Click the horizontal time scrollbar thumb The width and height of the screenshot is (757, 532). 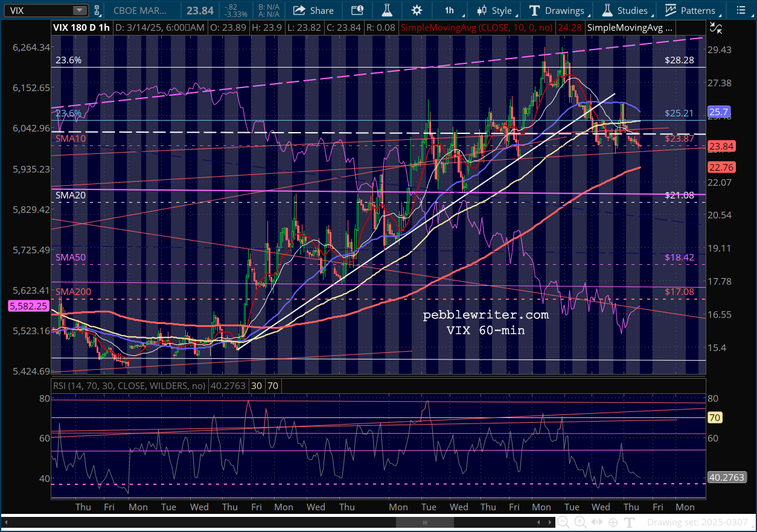pyautogui.click(x=425, y=522)
